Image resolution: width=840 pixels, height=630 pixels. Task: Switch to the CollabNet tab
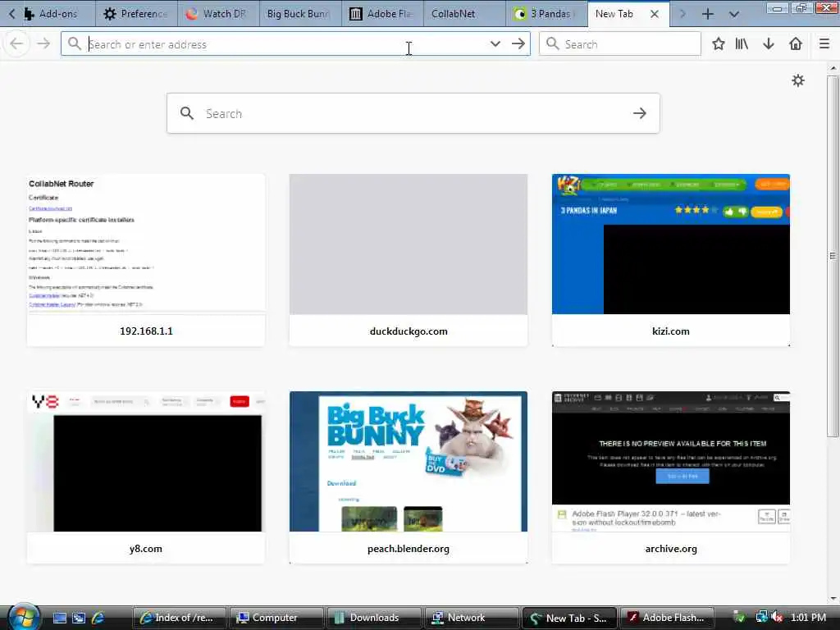point(464,14)
